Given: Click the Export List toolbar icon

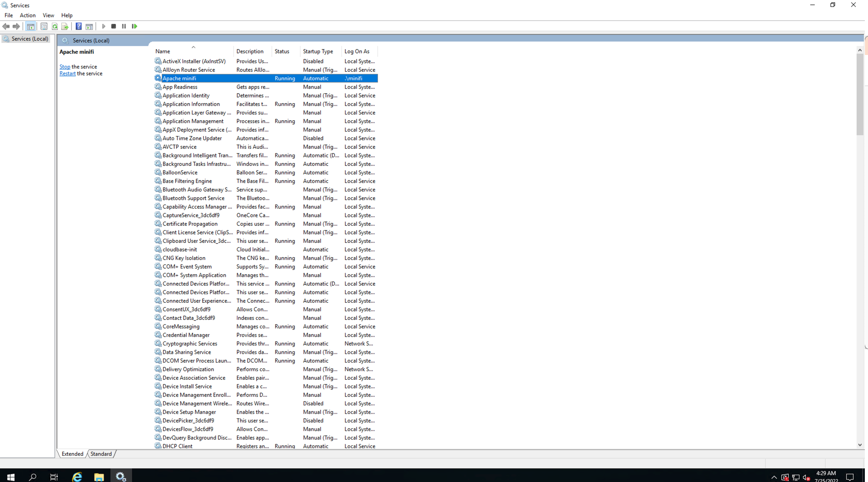Looking at the screenshot, I should (x=65, y=27).
